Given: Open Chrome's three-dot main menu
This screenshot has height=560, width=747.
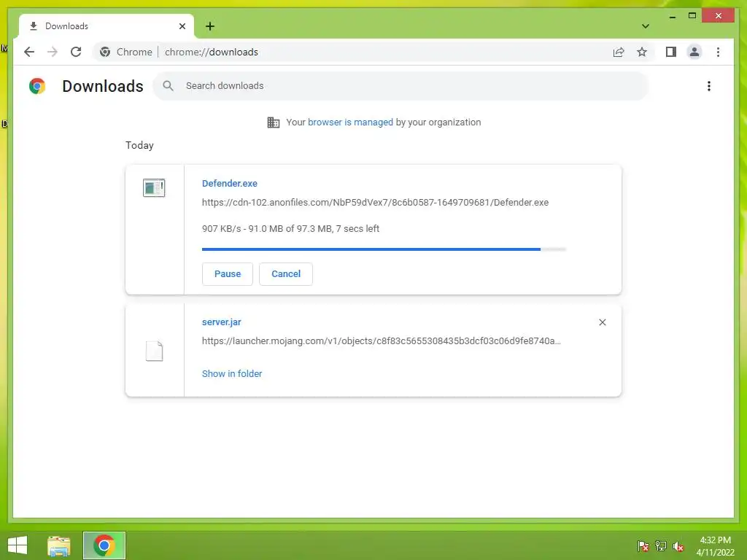Looking at the screenshot, I should (718, 52).
